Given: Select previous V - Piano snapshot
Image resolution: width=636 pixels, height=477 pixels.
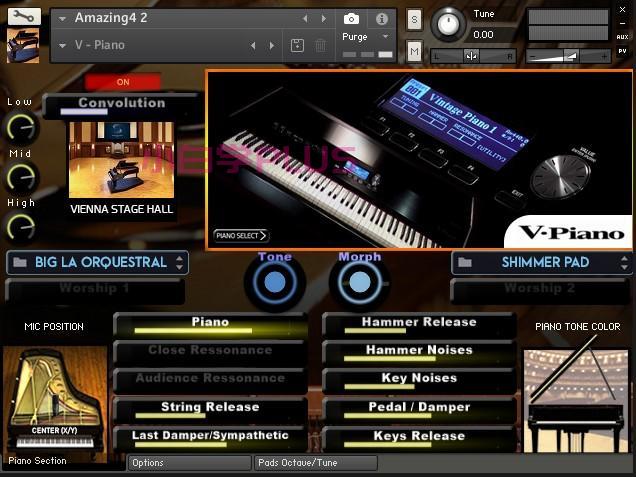Looking at the screenshot, I should (253, 45).
